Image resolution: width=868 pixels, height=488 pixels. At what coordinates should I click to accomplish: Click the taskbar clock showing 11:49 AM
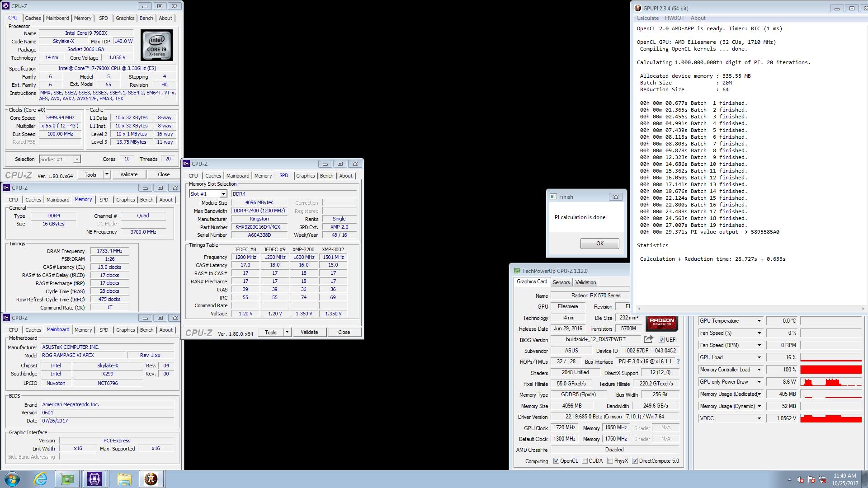point(844,476)
